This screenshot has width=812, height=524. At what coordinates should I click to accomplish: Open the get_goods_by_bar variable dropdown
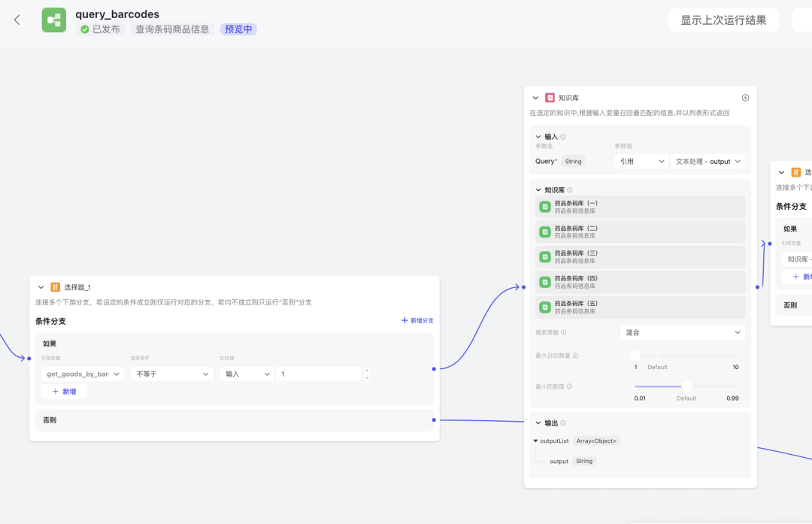tap(83, 374)
